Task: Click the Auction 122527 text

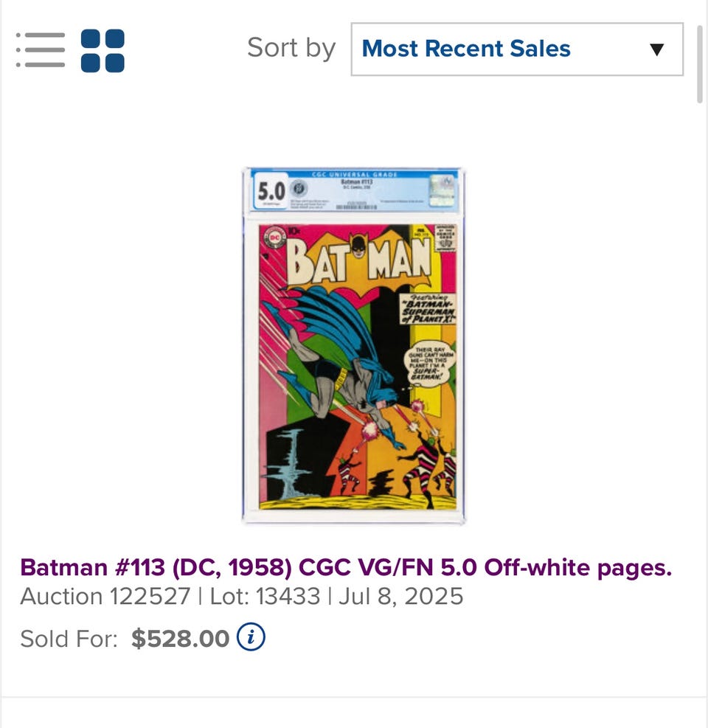Action: point(105,596)
